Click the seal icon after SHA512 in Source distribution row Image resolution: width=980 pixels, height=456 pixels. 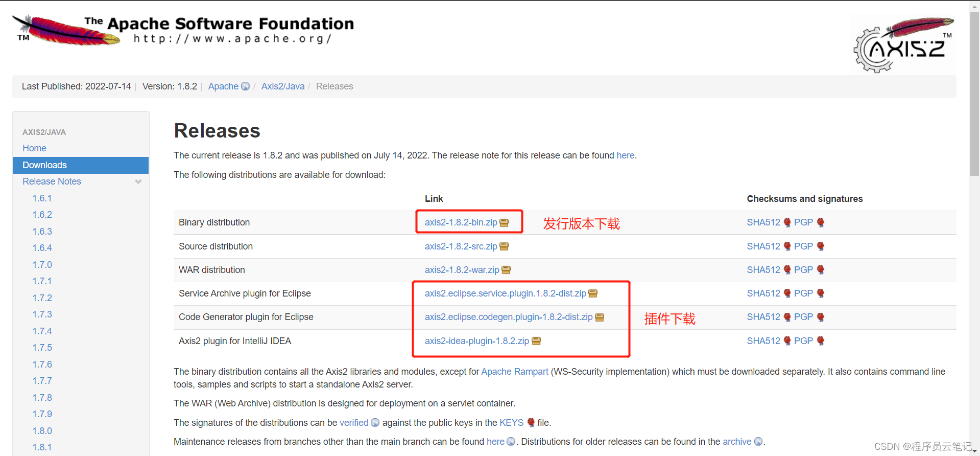[x=787, y=246]
